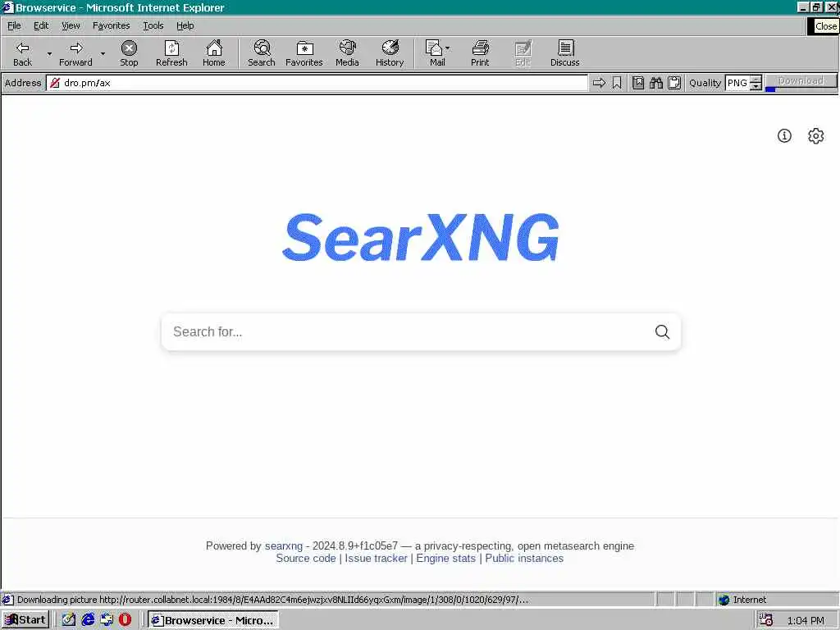This screenshot has width=840, height=630.
Task: Go to the Home page
Action: click(214, 53)
